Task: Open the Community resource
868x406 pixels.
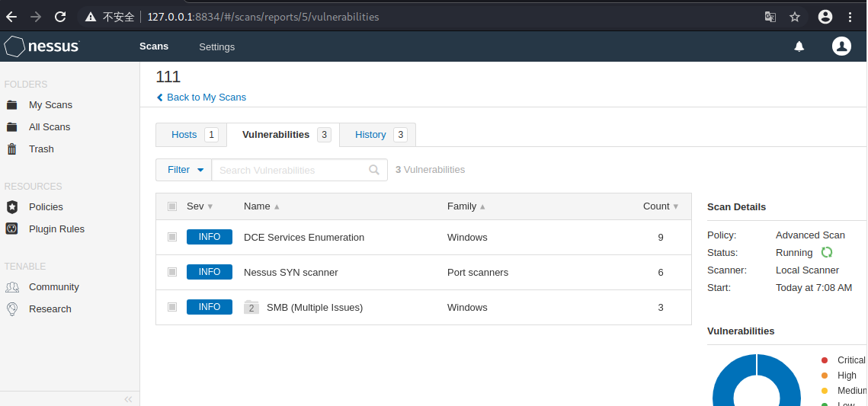Action: (53, 287)
